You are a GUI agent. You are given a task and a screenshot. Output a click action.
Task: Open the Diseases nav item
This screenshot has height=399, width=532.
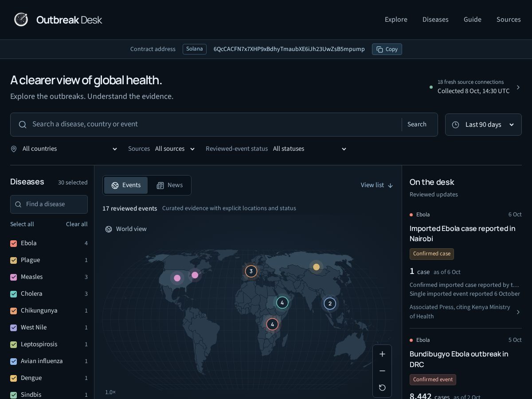pos(435,20)
